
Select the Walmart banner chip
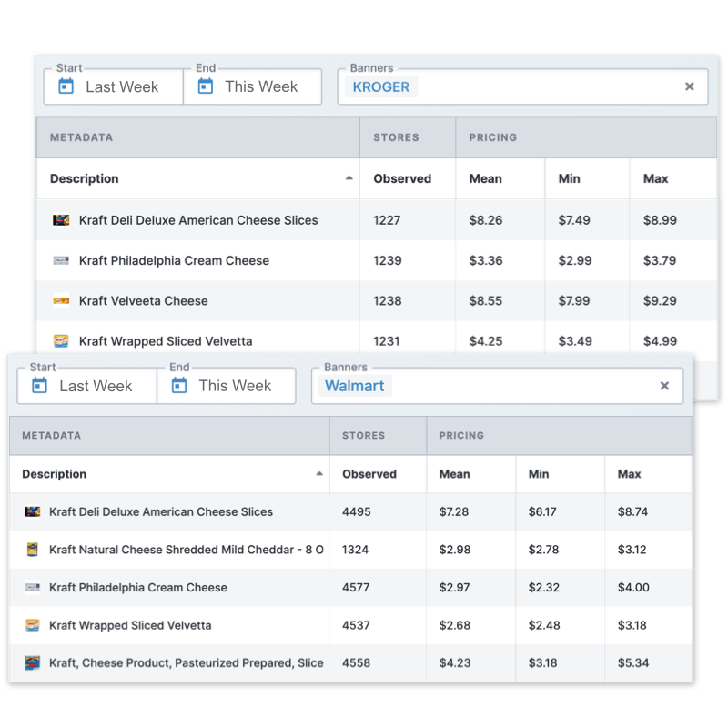click(x=355, y=386)
